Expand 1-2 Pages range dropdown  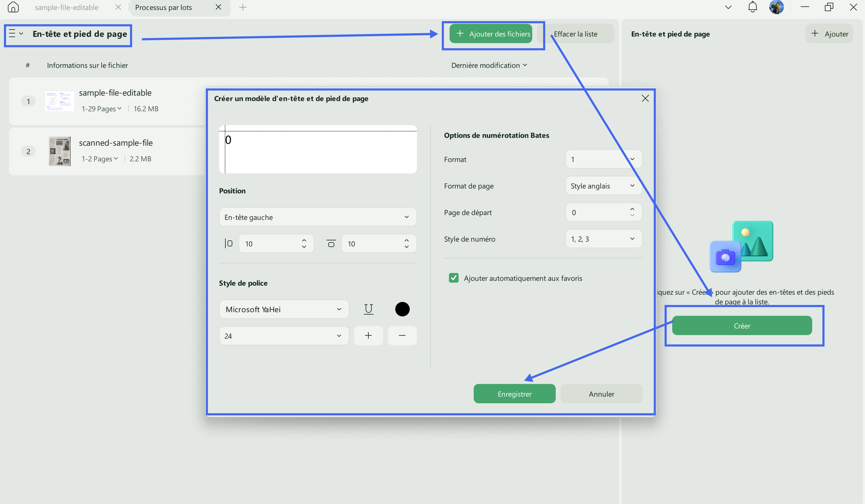[x=100, y=159]
